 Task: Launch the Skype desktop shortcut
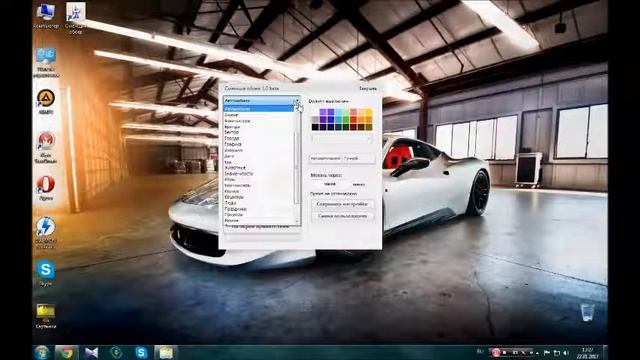(x=46, y=273)
